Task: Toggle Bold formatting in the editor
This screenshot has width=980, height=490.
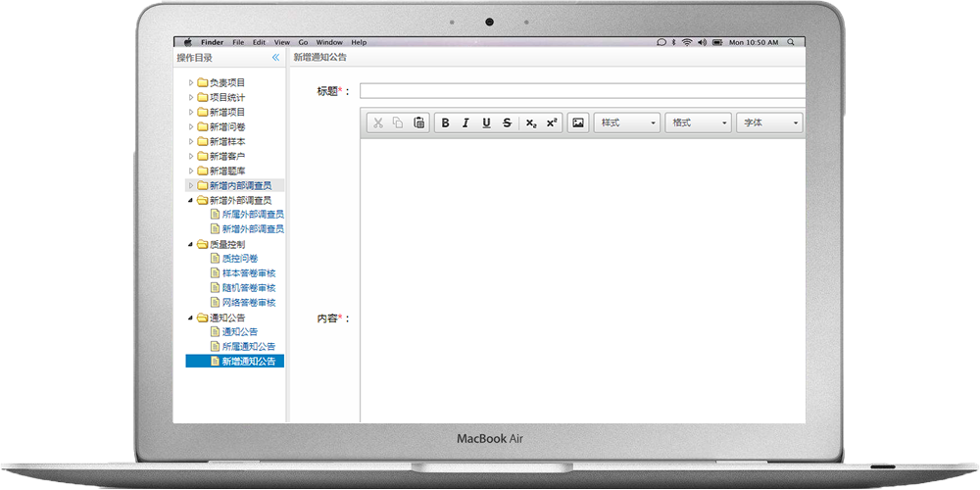Action: 445,123
